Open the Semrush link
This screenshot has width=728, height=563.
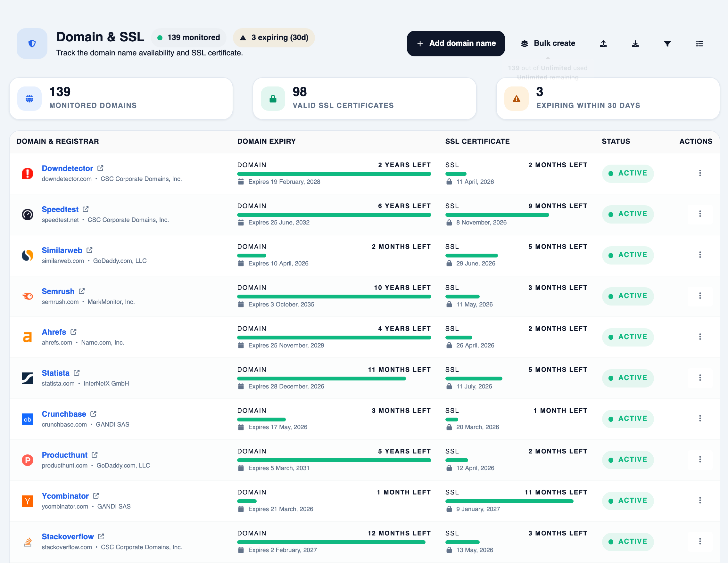[x=58, y=291]
